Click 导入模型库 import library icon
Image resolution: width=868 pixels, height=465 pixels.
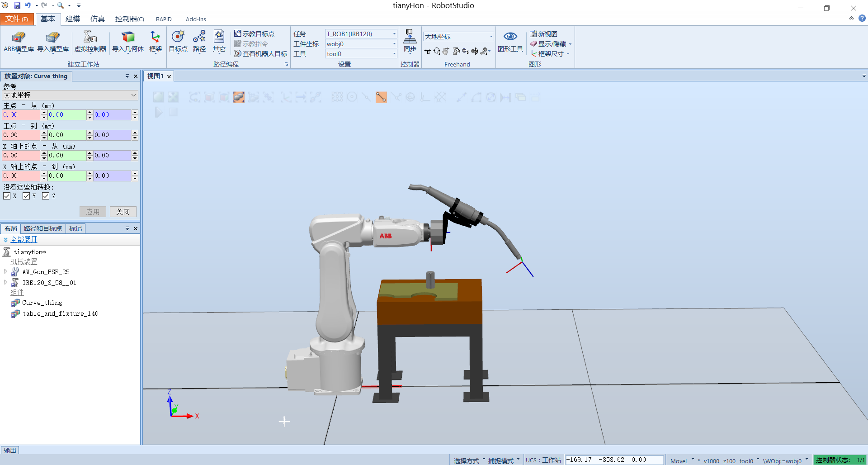click(x=53, y=42)
